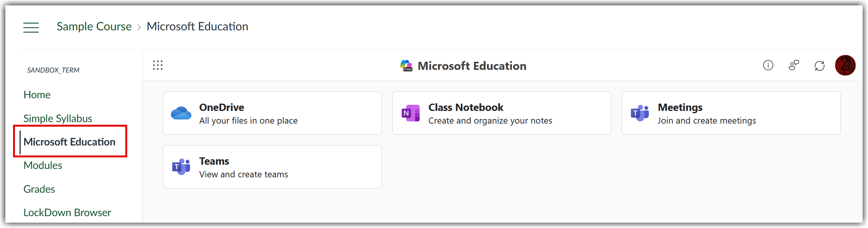Image resolution: width=868 pixels, height=228 pixels.
Task: Open the user profile avatar
Action: [x=845, y=65]
